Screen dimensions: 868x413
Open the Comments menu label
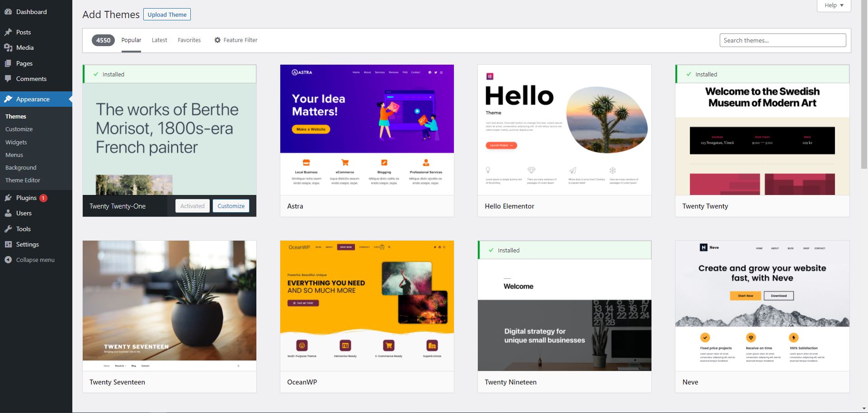[31, 79]
